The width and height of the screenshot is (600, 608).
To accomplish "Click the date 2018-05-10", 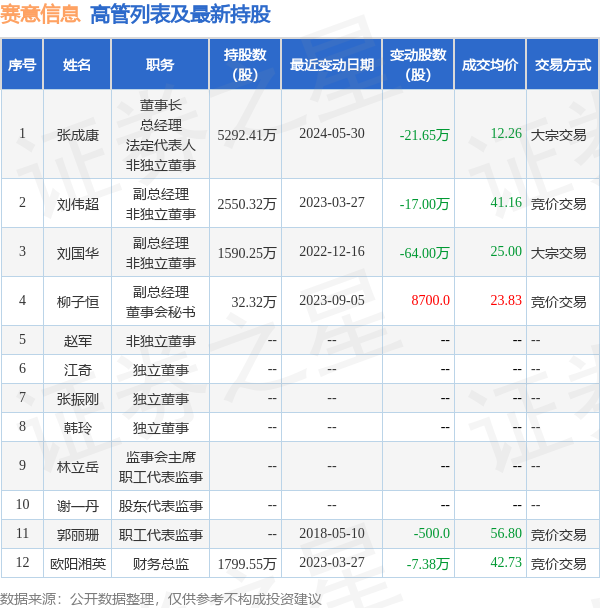I will click(x=332, y=533).
